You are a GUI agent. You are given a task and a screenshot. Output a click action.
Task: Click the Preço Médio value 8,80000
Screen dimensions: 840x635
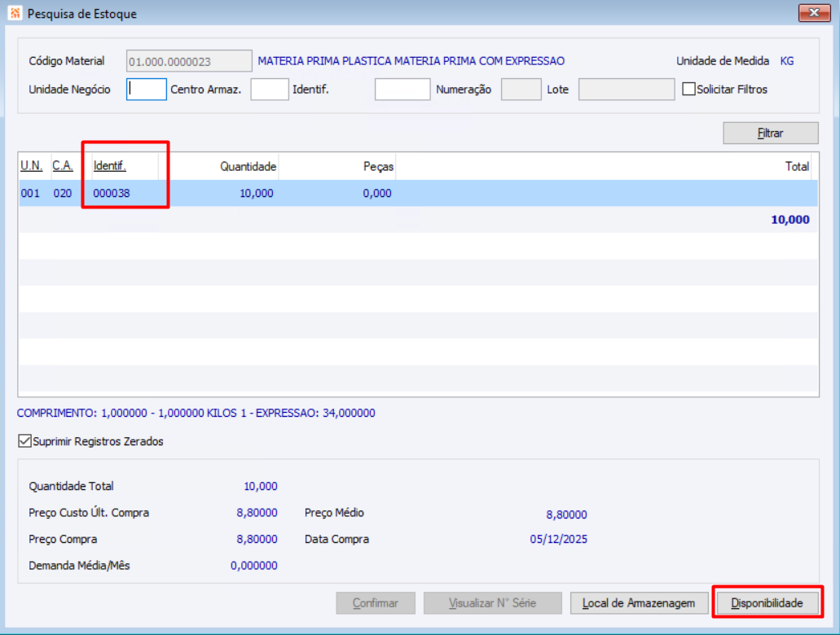pos(566,515)
